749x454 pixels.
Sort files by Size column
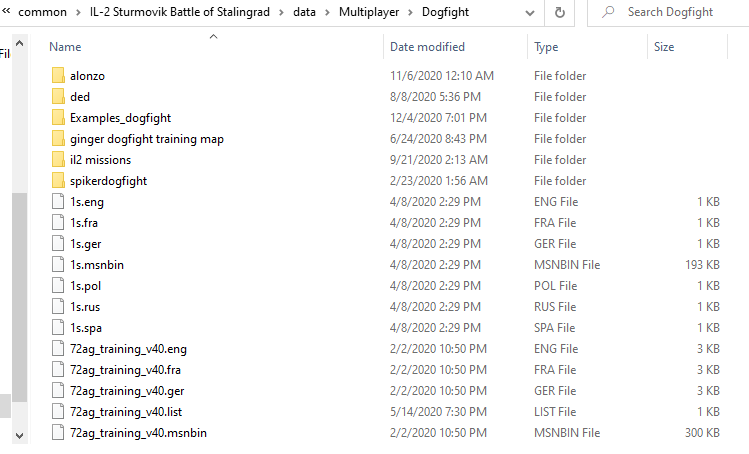point(664,47)
